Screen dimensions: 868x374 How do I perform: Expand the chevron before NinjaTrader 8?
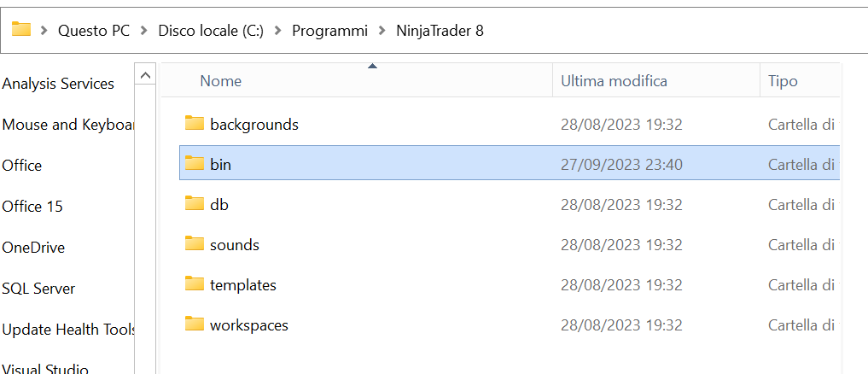coord(382,31)
